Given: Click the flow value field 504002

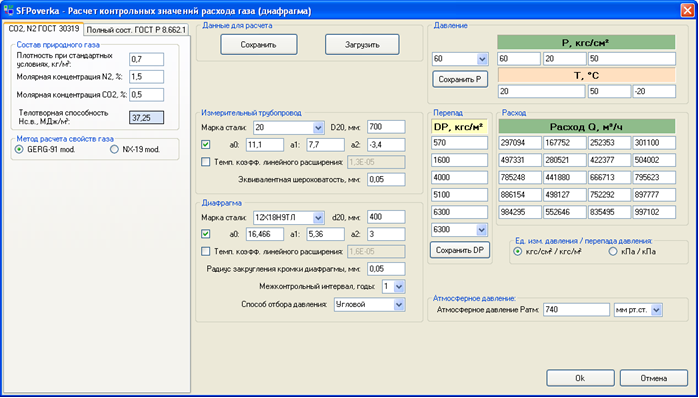Looking at the screenshot, I should pos(654,160).
